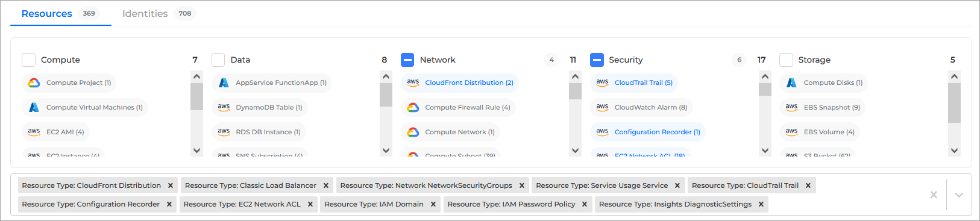This screenshot has width=980, height=221.
Task: Remove Classic Load Balancer filter tag
Action: (x=326, y=185)
